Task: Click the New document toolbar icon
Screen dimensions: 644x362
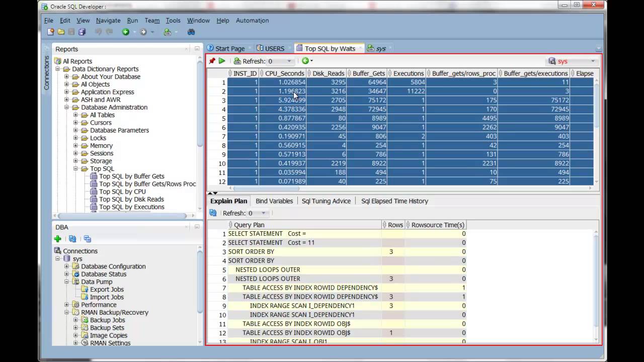Action: (50, 32)
